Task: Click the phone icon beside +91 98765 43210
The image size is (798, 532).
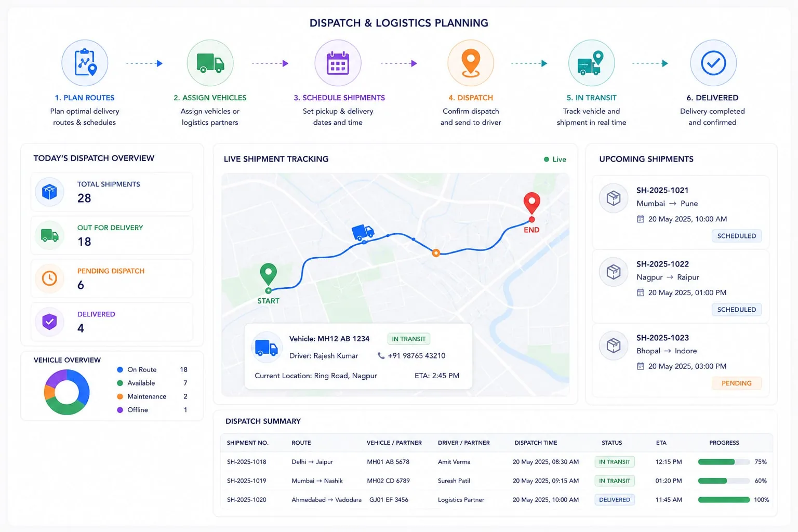Action: (381, 356)
